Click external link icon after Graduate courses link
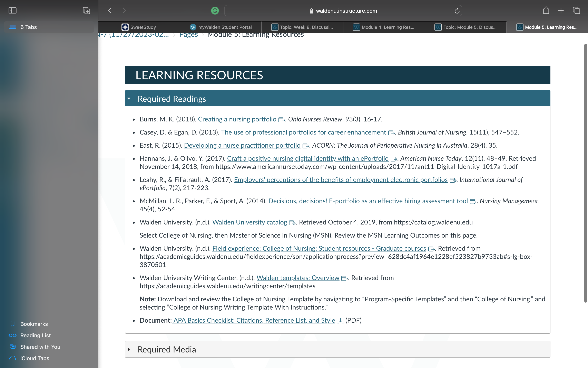This screenshot has height=368, width=588. [x=431, y=249]
